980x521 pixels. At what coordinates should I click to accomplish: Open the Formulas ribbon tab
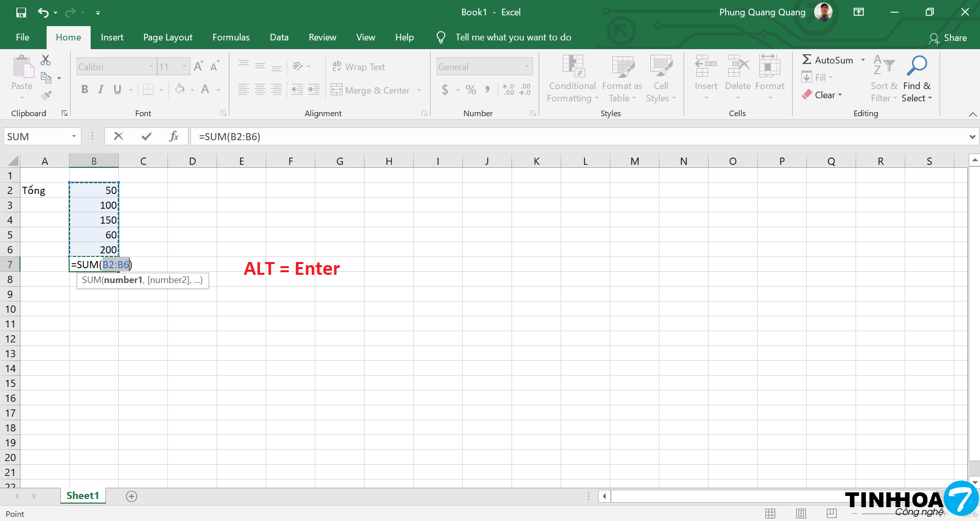click(231, 37)
